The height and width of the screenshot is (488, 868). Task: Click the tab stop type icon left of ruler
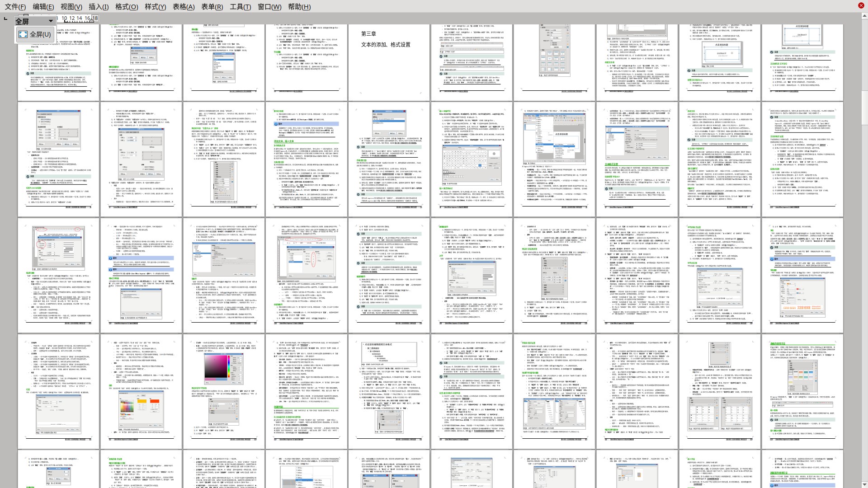(5, 19)
